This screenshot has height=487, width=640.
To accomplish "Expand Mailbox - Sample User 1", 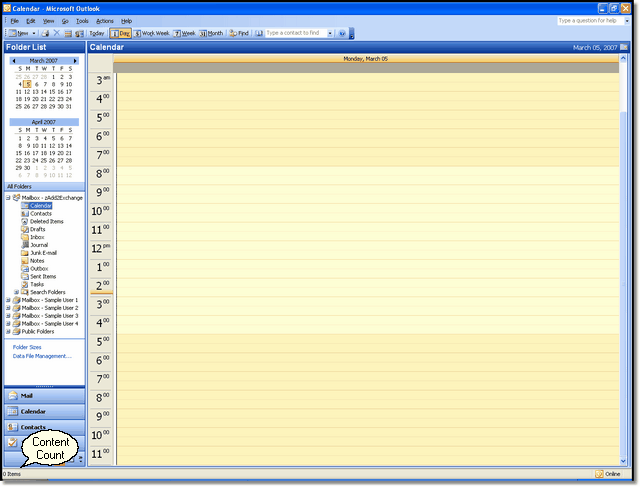I will [x=8, y=300].
